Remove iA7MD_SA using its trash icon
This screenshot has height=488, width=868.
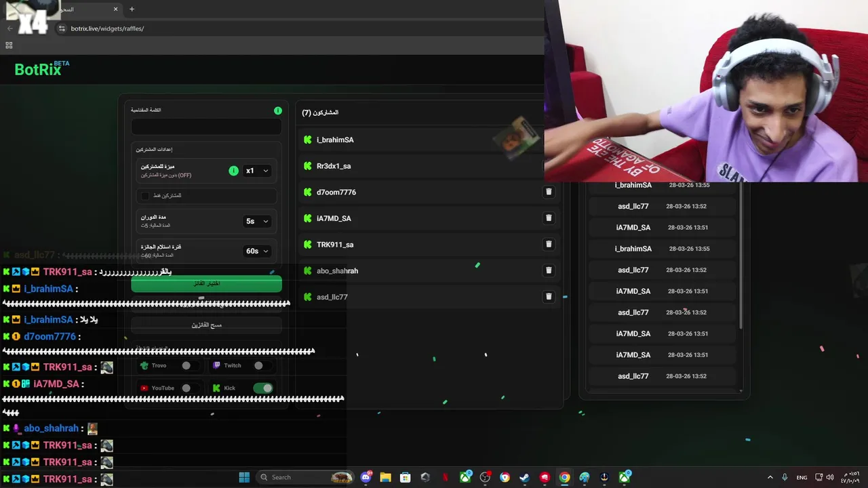(x=549, y=218)
